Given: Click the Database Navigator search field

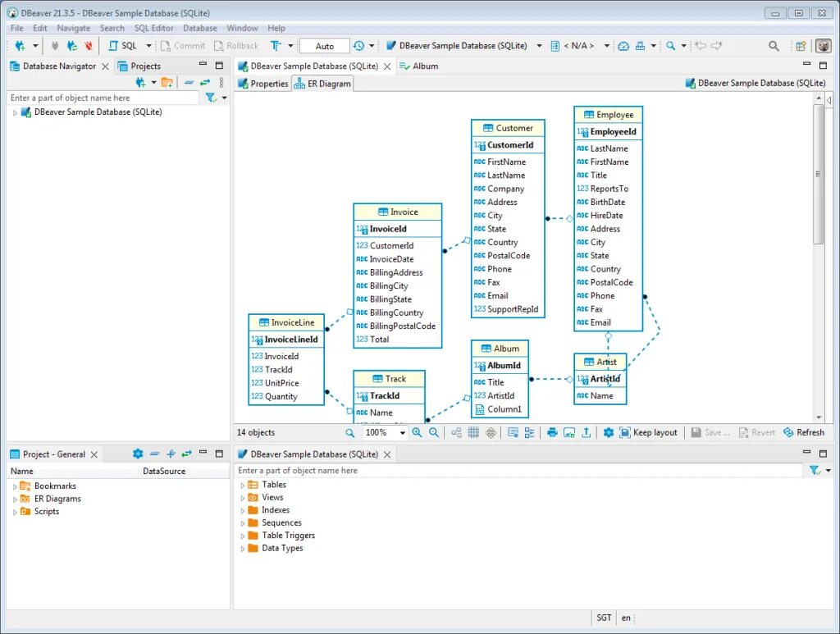Looking at the screenshot, I should pyautogui.click(x=103, y=98).
